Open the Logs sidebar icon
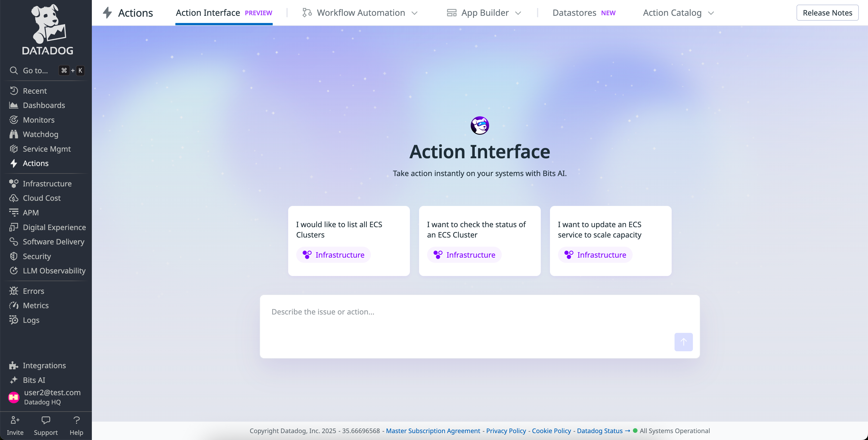The width and height of the screenshot is (868, 440). click(13, 320)
